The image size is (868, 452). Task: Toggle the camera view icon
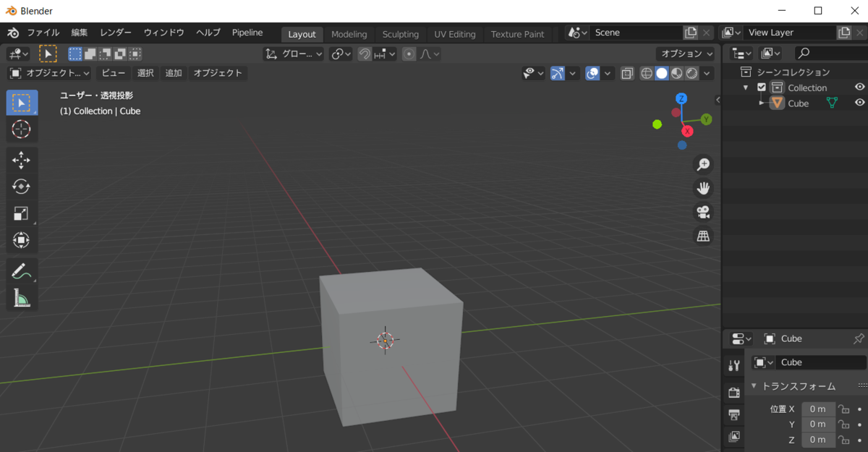(x=703, y=213)
